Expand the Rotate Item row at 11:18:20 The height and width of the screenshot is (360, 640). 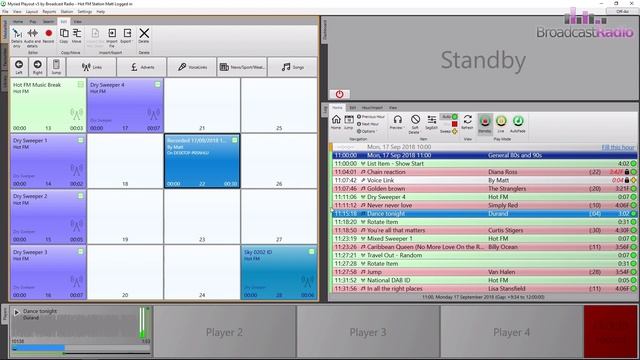pos(363,222)
